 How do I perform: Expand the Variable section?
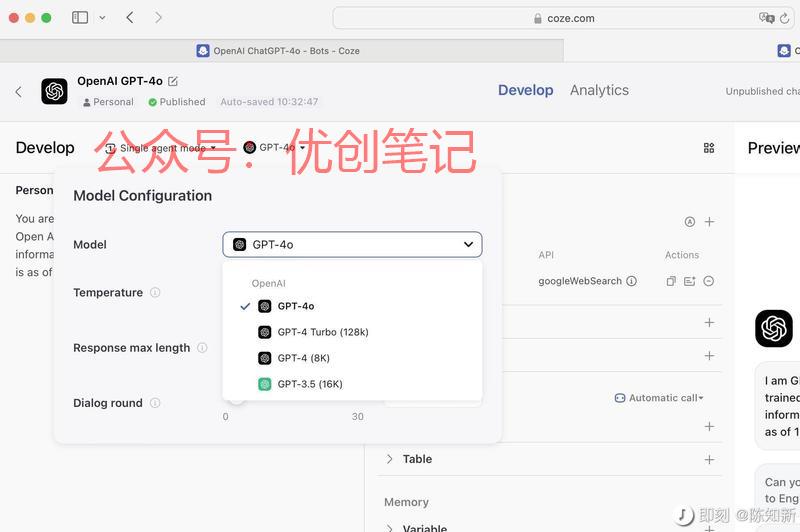tap(390, 527)
